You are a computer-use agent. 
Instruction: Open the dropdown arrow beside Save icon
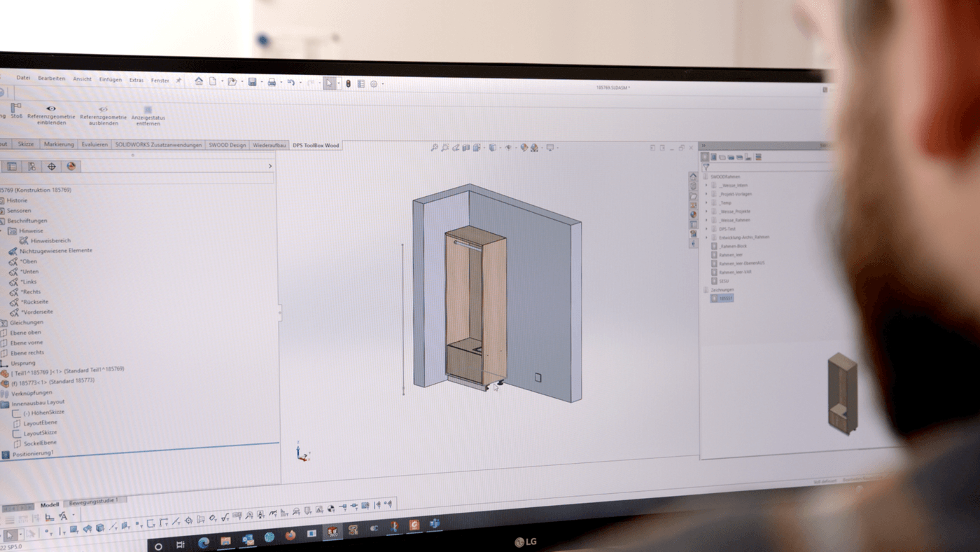[262, 83]
